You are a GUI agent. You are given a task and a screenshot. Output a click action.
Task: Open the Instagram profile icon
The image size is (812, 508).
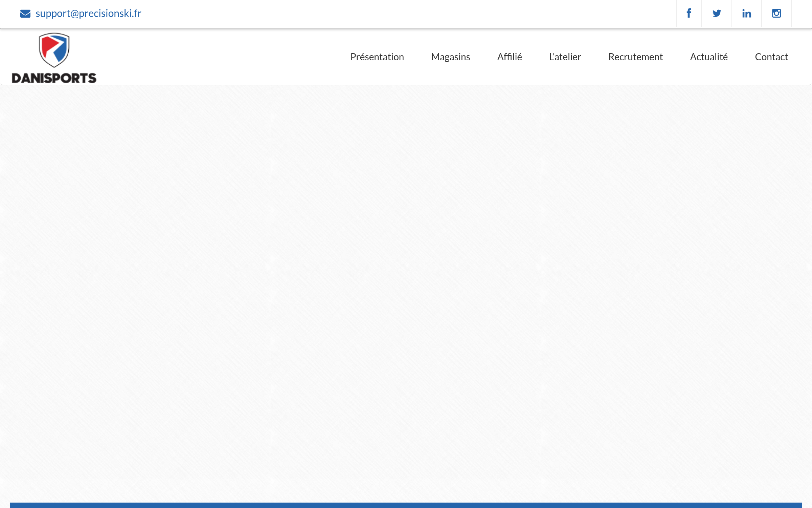(776, 13)
